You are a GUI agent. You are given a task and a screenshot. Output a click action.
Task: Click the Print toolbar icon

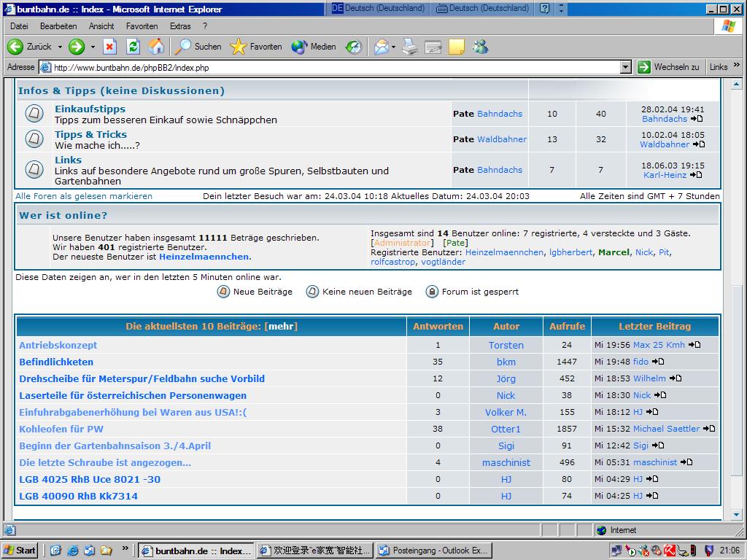coord(410,47)
